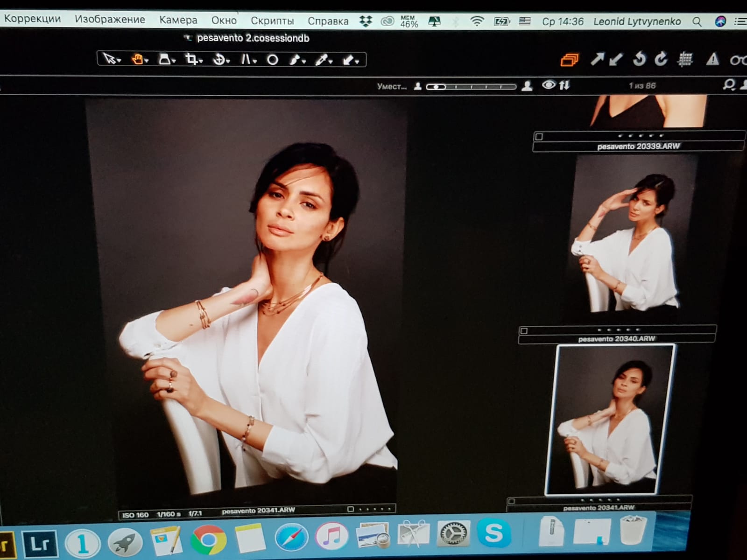
Task: Click the Redo clockwise arrow
Action: click(x=661, y=59)
